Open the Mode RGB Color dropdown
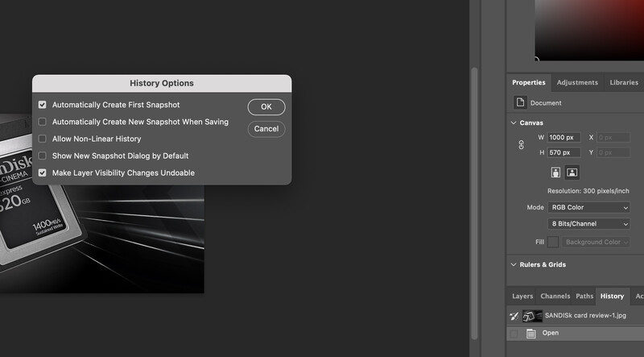The width and height of the screenshot is (644, 357). (x=589, y=207)
